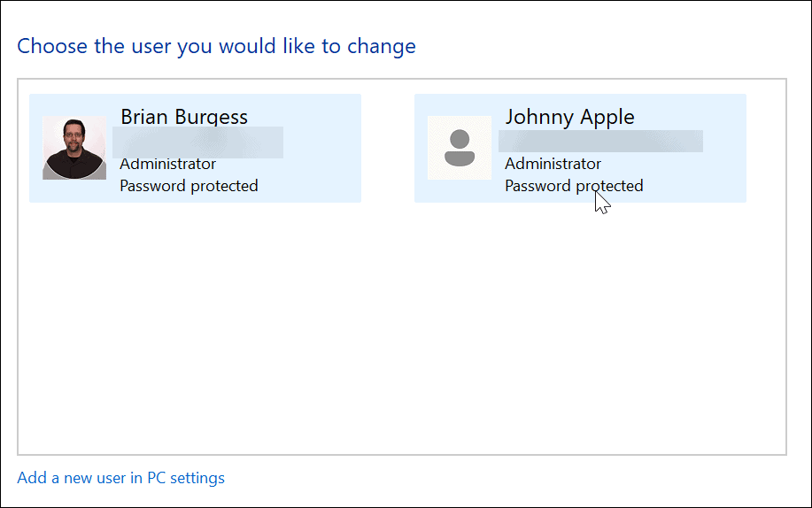Click blurred email under Brian Burgess
This screenshot has width=812, height=508.
click(197, 142)
